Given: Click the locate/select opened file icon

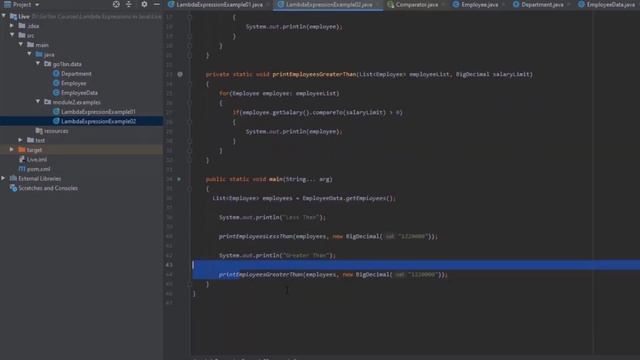Looking at the screenshot, I should 116,4.
